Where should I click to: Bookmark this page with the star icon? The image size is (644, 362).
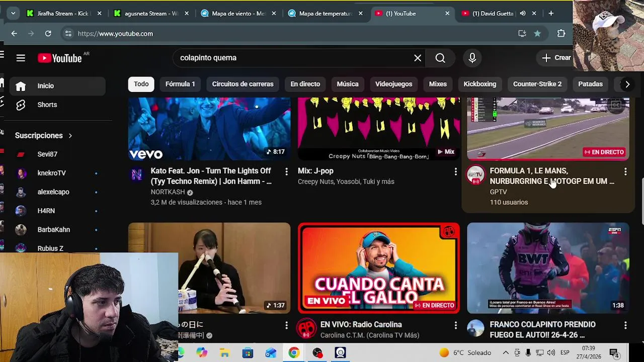[x=537, y=34]
